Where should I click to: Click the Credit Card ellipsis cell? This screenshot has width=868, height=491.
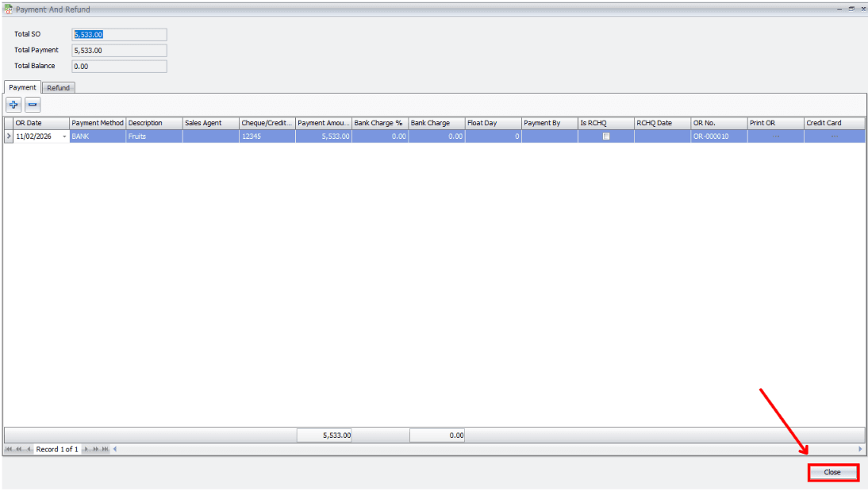(833, 136)
